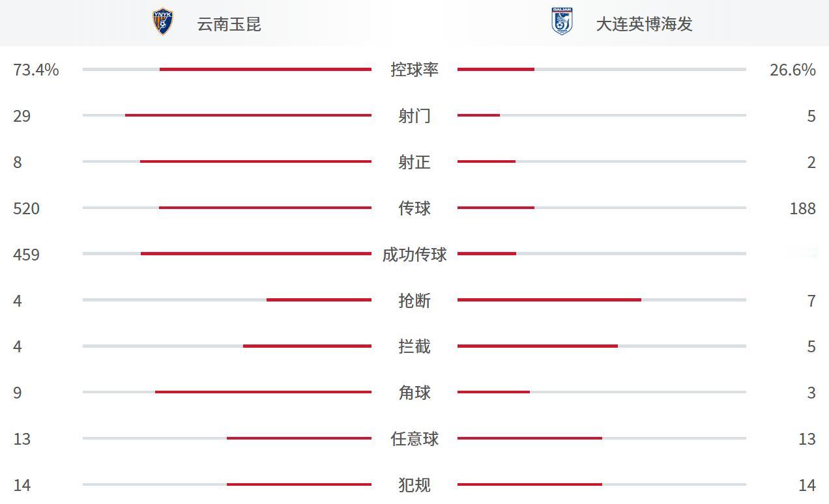Click the 73.4% possession bar for Yunnan
The image size is (829, 504).
[265, 69]
